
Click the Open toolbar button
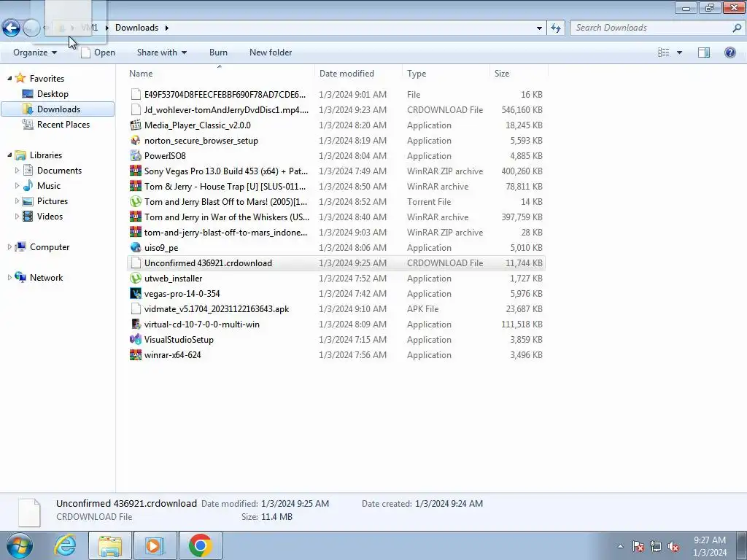point(98,52)
